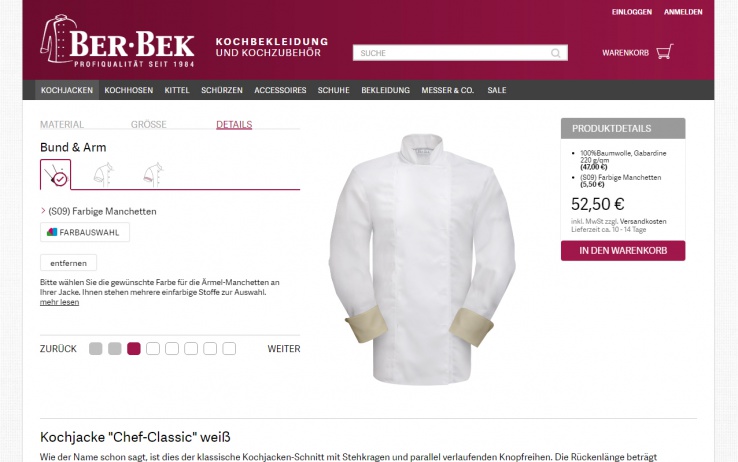
Task: Open the Kochjacken navigation menu
Action: coord(67,90)
